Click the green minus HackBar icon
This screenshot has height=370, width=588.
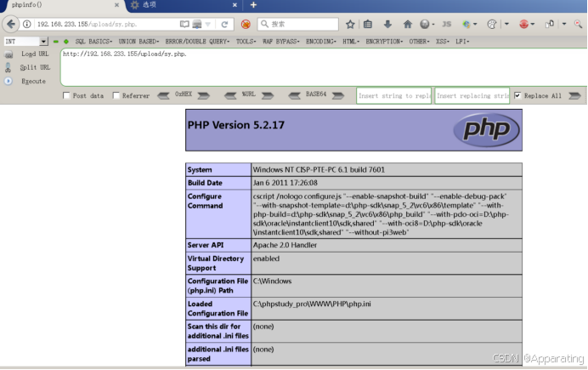[x=56, y=42]
